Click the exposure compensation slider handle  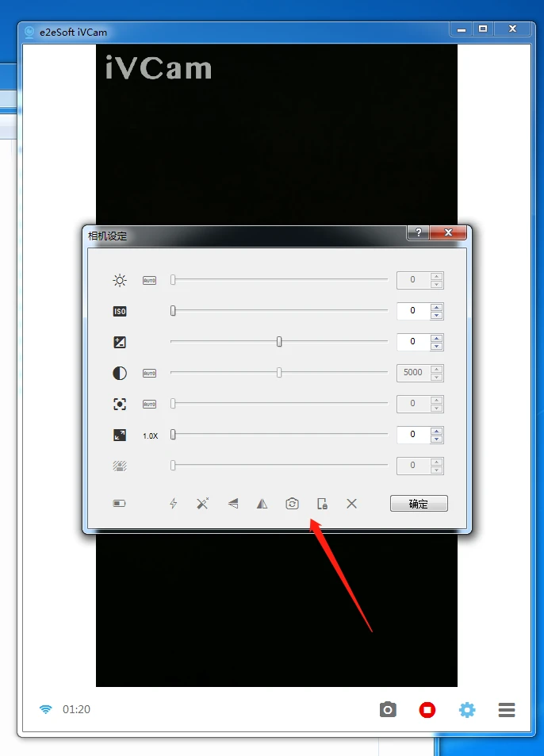[279, 342]
